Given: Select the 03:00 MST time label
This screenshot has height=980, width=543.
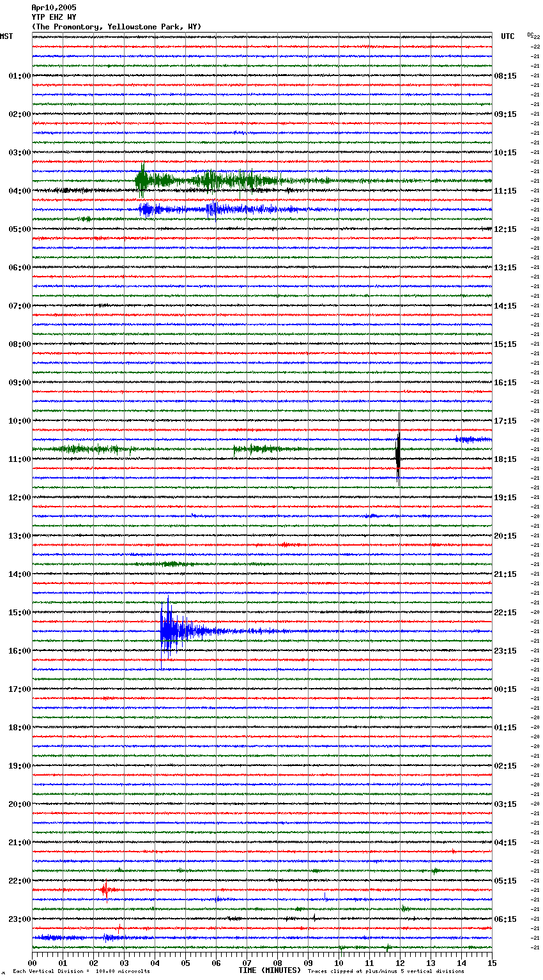Looking at the screenshot, I should click(x=20, y=153).
